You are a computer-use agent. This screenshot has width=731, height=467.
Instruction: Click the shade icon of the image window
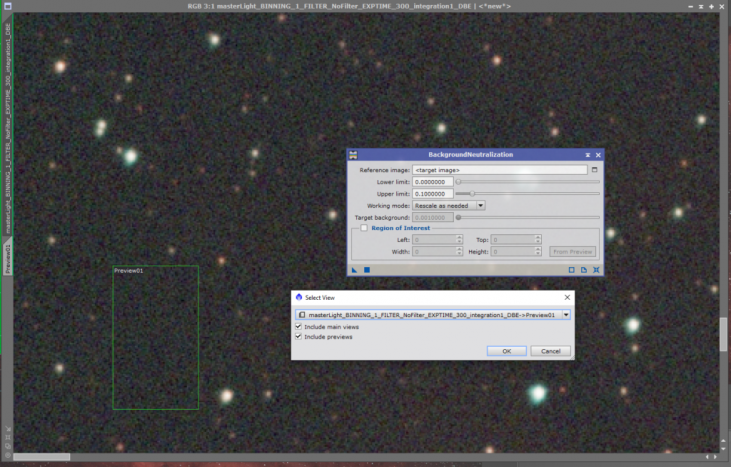tap(701, 7)
